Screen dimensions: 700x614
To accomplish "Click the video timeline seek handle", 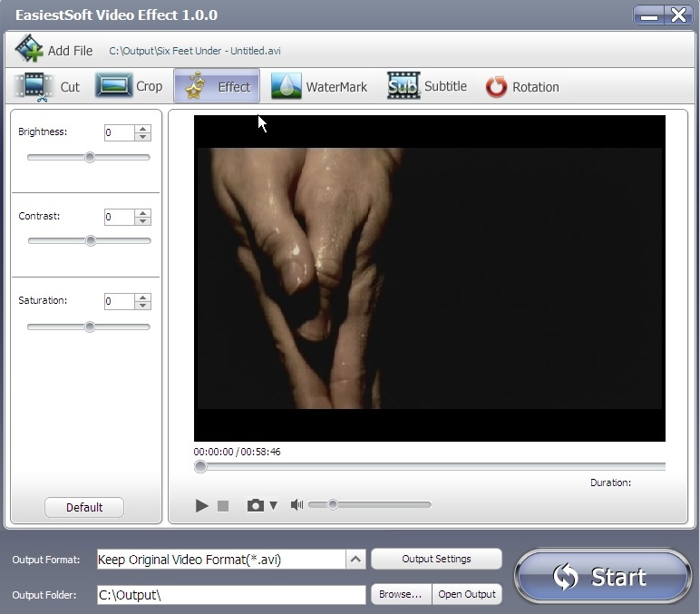I will 200,467.
